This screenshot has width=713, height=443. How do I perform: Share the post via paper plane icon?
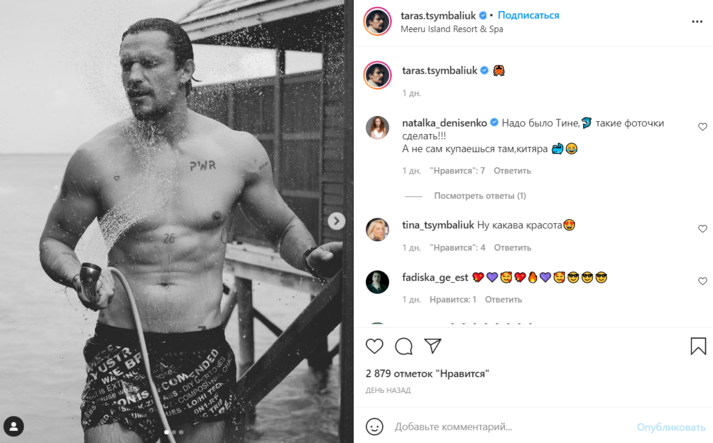432,346
